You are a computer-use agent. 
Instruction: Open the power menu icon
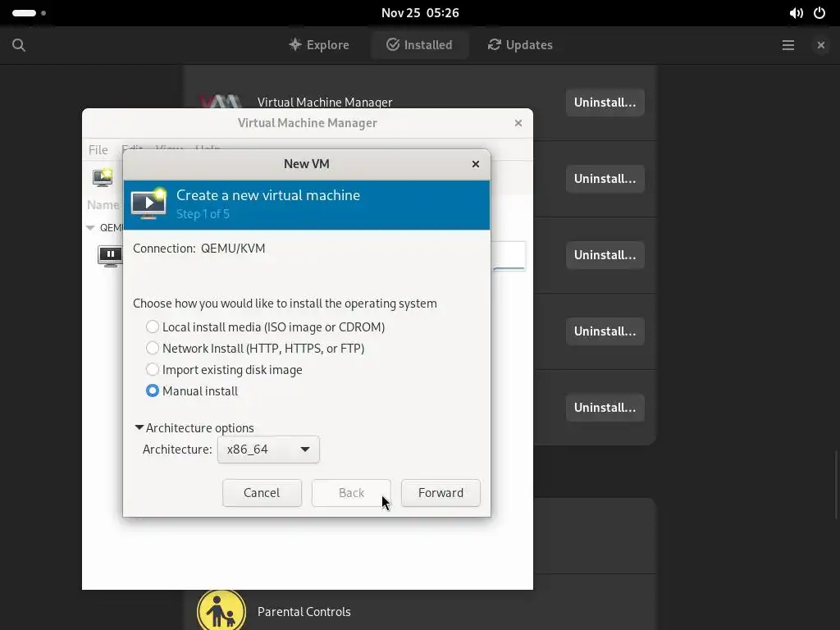coord(819,13)
